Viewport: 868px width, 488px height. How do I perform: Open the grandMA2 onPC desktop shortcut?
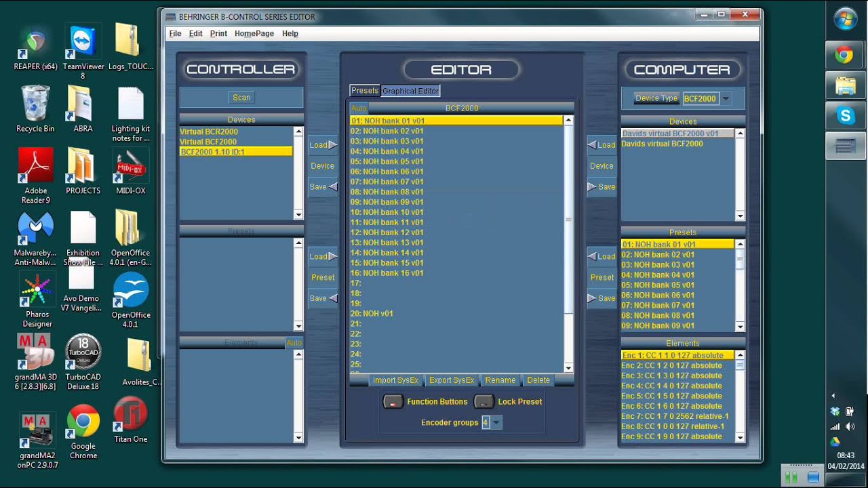pos(37,440)
